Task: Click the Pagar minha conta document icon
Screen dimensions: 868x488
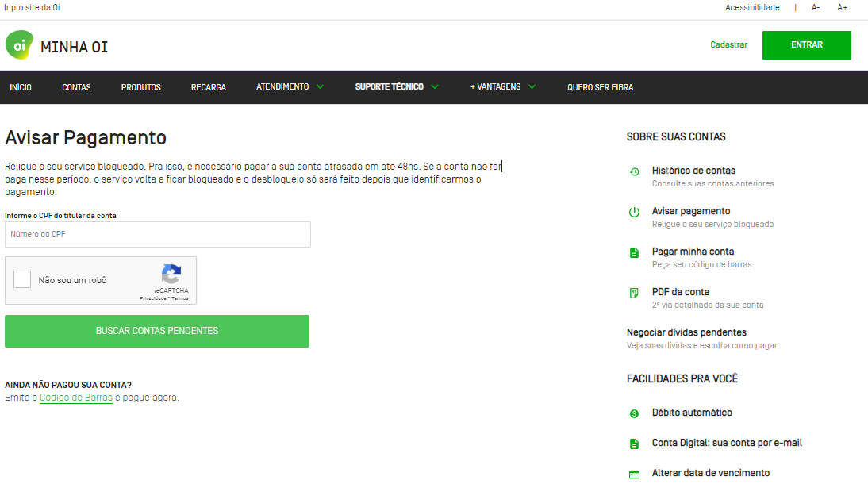Action: [634, 252]
